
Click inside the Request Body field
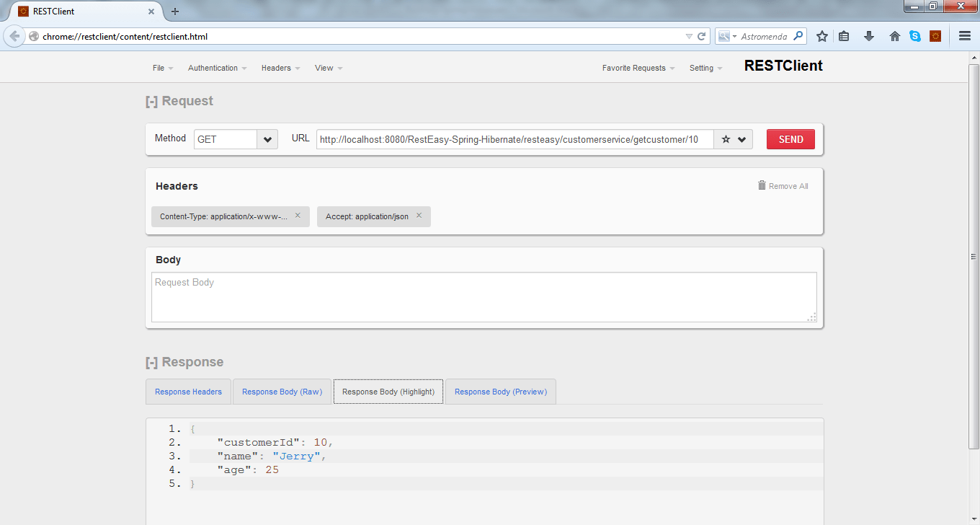[x=483, y=296]
